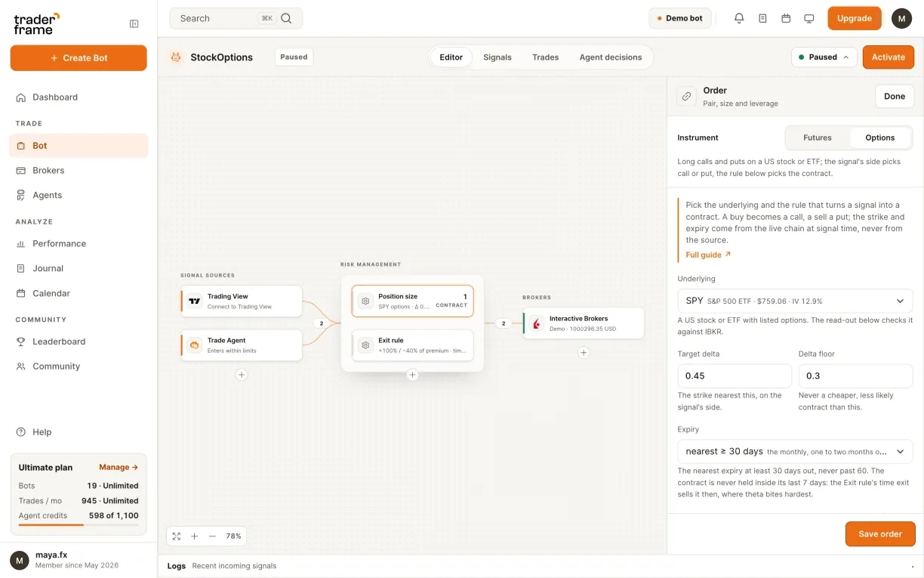This screenshot has height=578, width=924.
Task: Click the StockOptions bot icon
Action: [176, 57]
